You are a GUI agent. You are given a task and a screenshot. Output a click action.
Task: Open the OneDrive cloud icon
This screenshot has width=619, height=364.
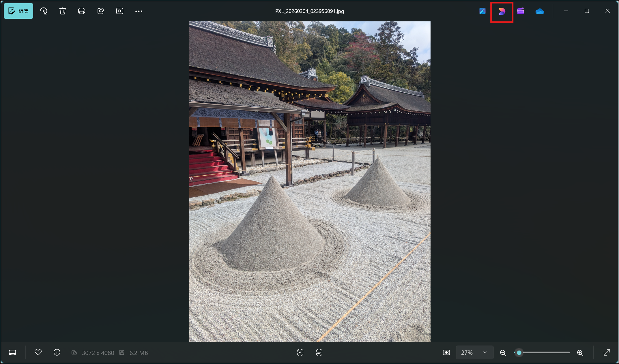[x=540, y=11]
